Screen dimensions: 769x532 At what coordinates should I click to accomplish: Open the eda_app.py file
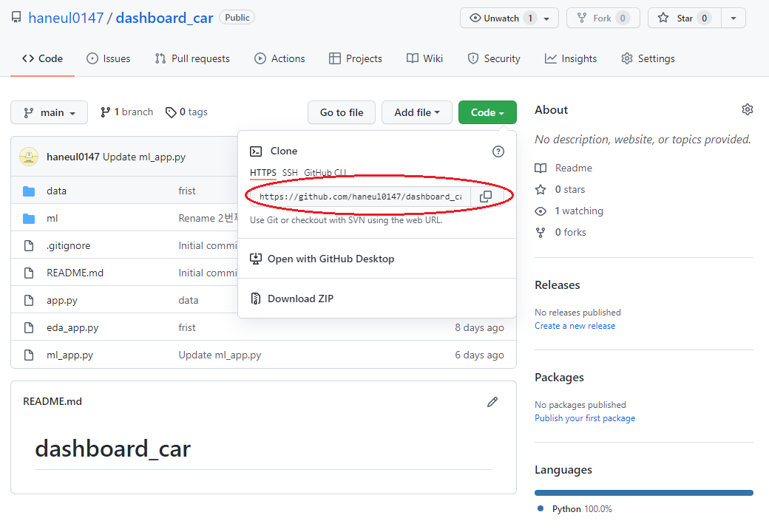click(x=72, y=328)
